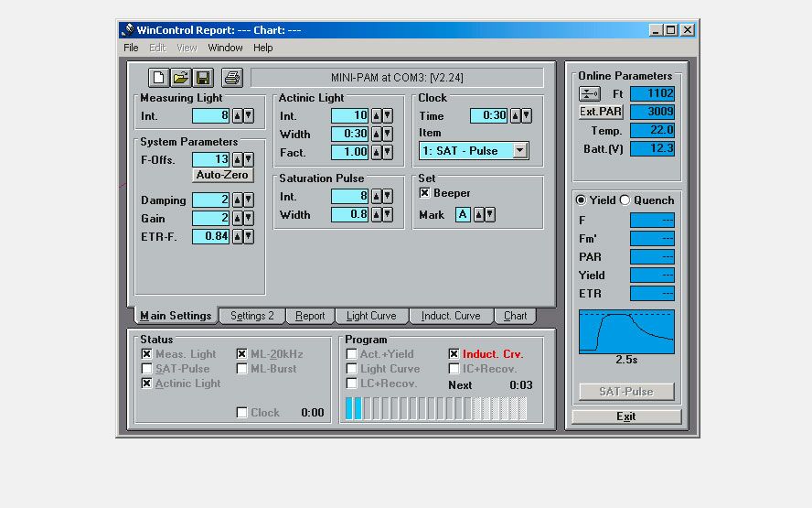This screenshot has width=812, height=508.
Task: Increase ETR-F. with up arrow
Action: click(237, 236)
